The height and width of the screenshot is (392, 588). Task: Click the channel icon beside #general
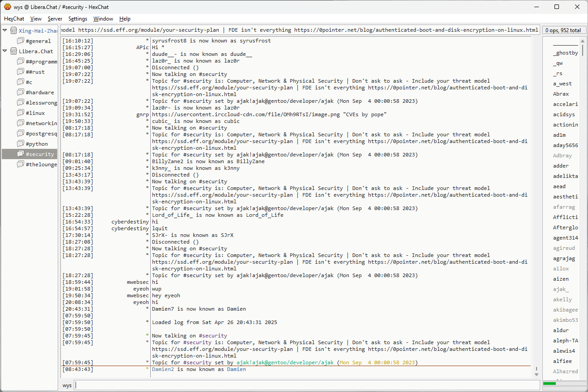tap(20, 41)
